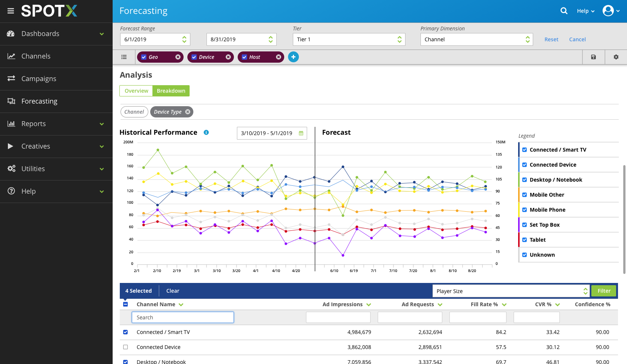Click the search magnifier icon in header

[x=564, y=11]
